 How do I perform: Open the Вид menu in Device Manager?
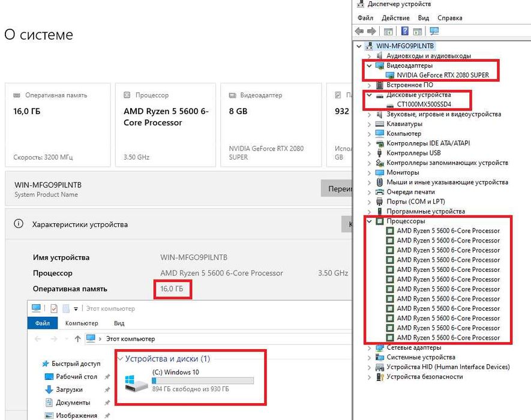tap(424, 18)
